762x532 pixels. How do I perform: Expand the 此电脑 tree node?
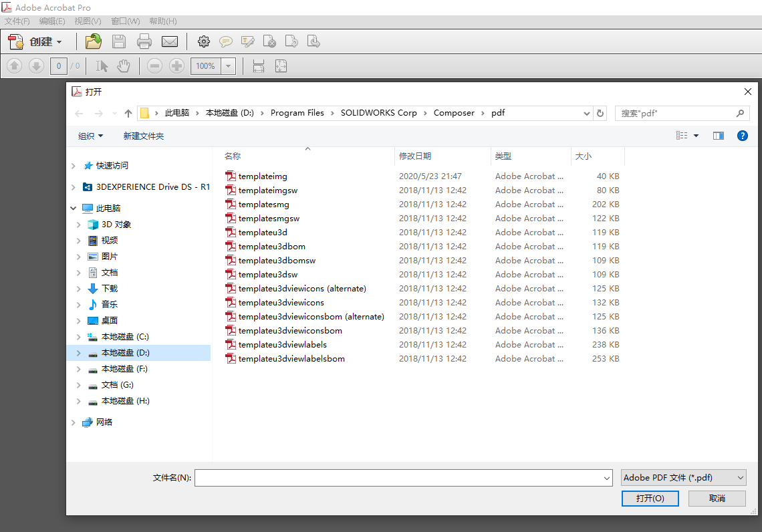(73, 207)
